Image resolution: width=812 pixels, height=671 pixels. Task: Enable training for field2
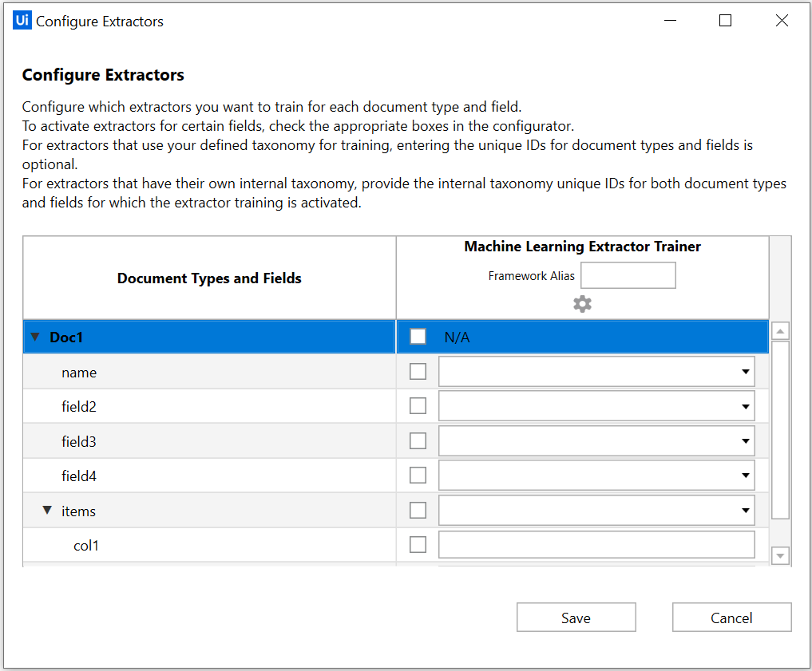(x=418, y=405)
